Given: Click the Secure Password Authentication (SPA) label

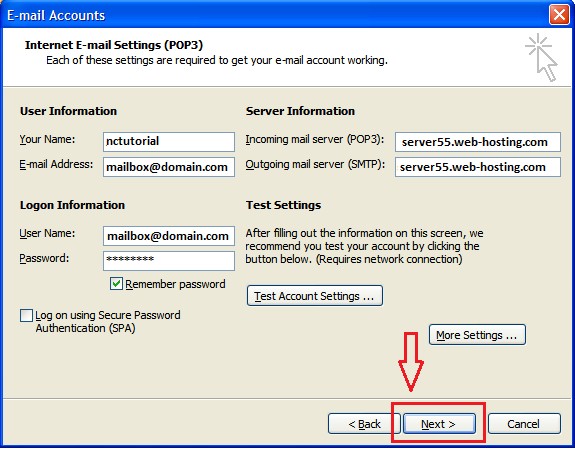Looking at the screenshot, I should [108, 322].
